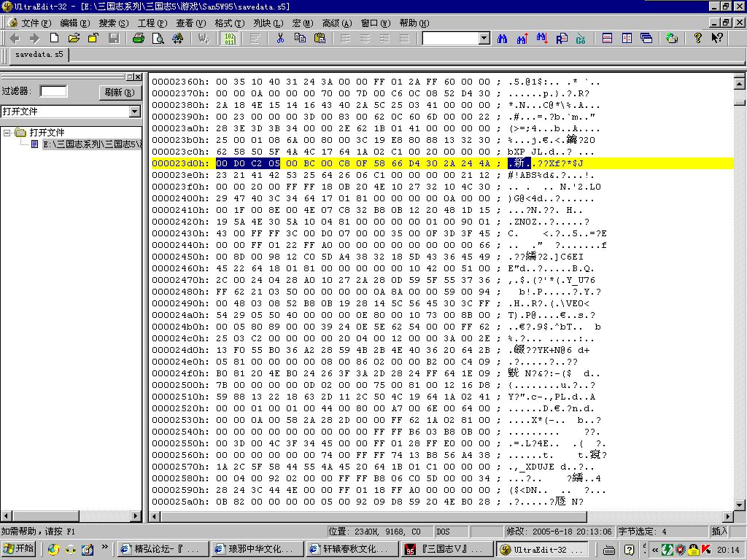Switch to the savedata.s5 file tab
This screenshot has width=747, height=560.
pyautogui.click(x=39, y=55)
